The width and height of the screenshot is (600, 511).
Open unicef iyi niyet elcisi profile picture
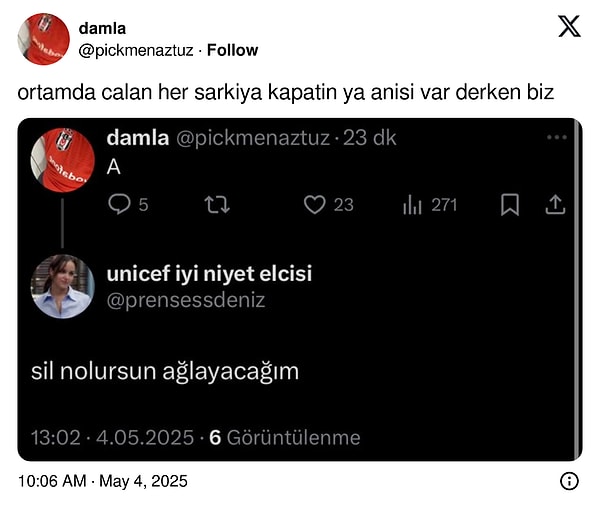coord(62,286)
